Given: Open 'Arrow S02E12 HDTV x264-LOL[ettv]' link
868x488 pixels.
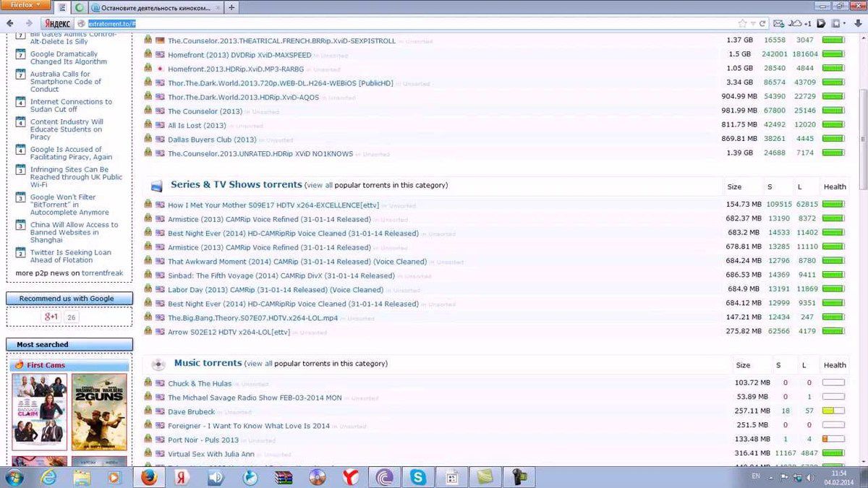Looking at the screenshot, I should click(x=229, y=332).
